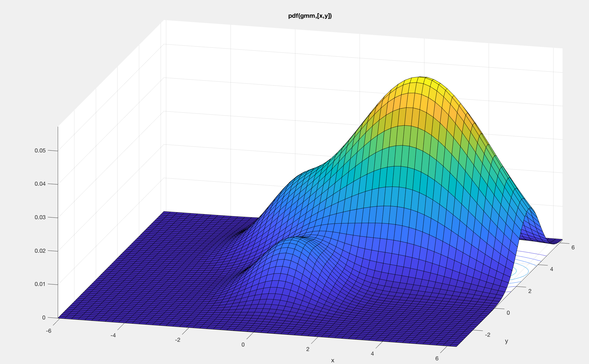Select the 0.02 vertical axis tick label

(x=40, y=251)
